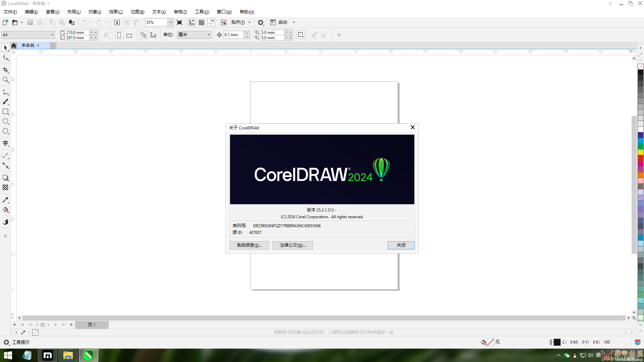
Task: Click 关闭 button in About dialog
Action: pyautogui.click(x=401, y=245)
